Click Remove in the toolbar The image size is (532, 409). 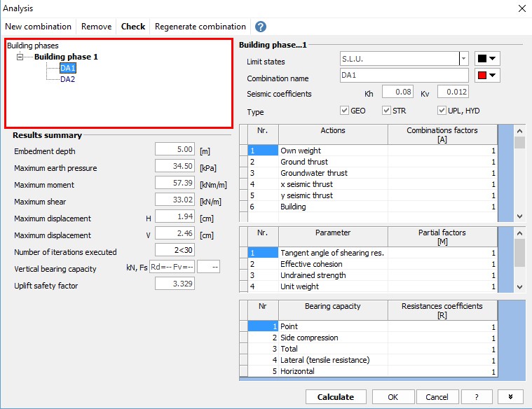[96, 27]
